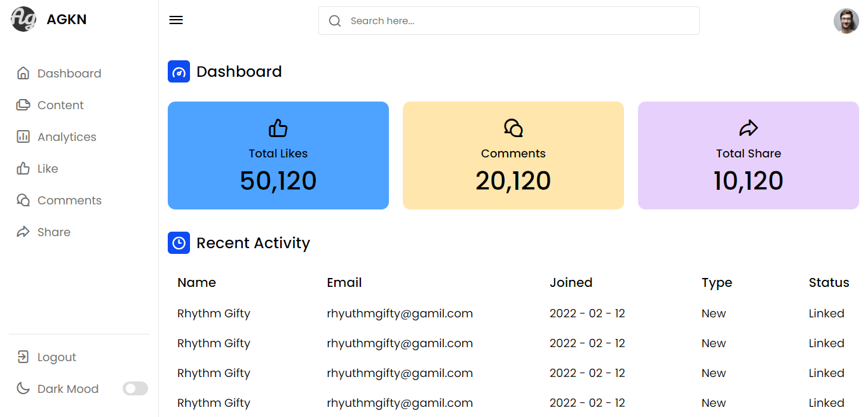Open the profile avatar at top right

pyautogui.click(x=846, y=20)
